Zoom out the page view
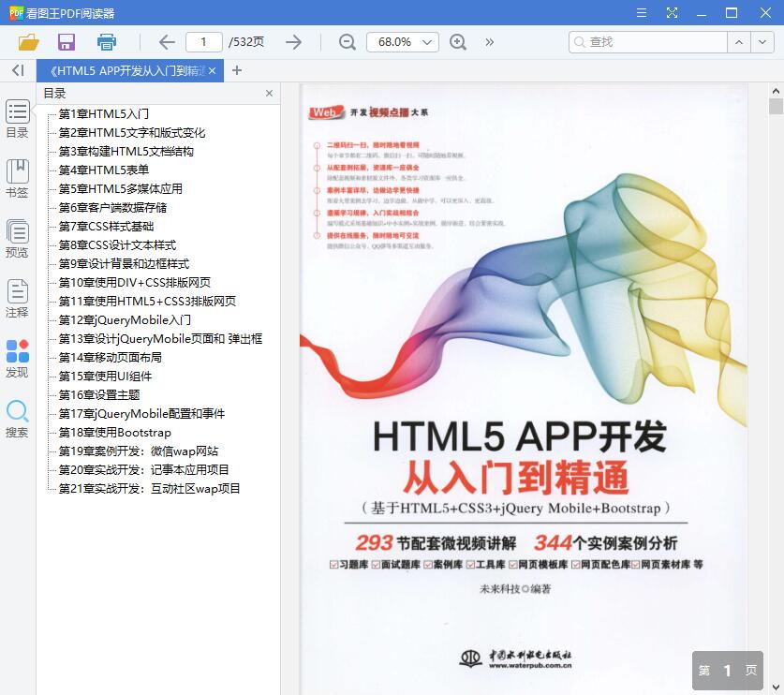This screenshot has height=695, width=784. pos(347,42)
